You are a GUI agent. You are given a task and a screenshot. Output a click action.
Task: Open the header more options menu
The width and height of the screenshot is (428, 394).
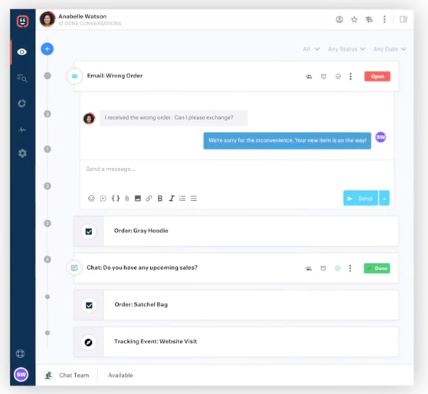[x=384, y=19]
